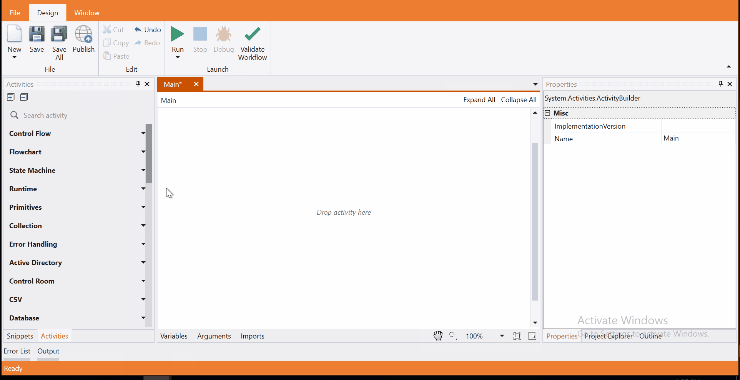The image size is (740, 380).
Task: Open the zoom percentage dropdown
Action: coord(502,336)
